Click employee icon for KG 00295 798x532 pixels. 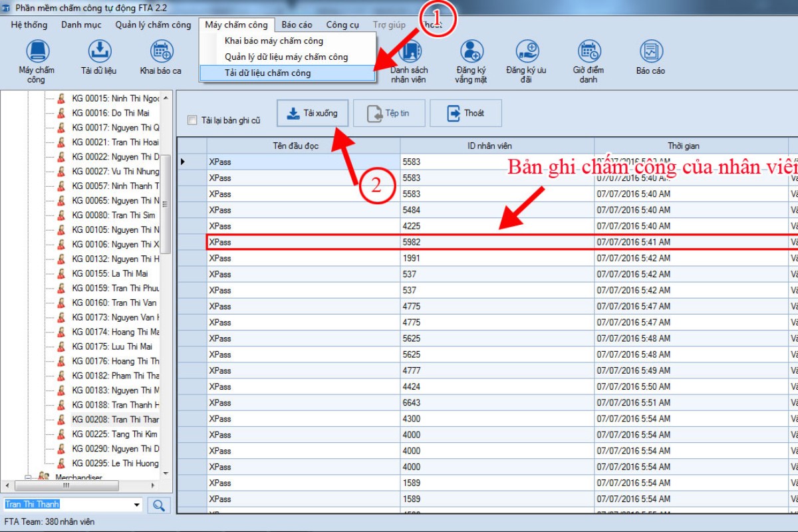61,463
